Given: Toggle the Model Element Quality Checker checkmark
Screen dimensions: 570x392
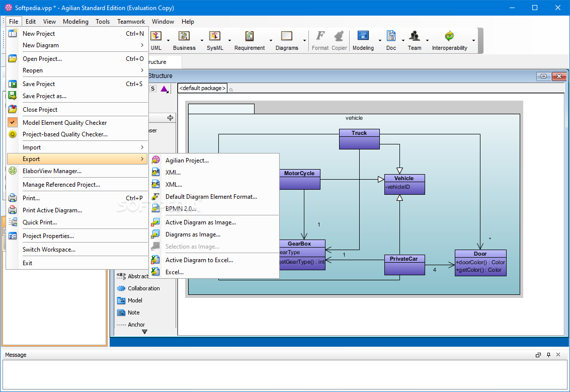Looking at the screenshot, I should tap(13, 122).
